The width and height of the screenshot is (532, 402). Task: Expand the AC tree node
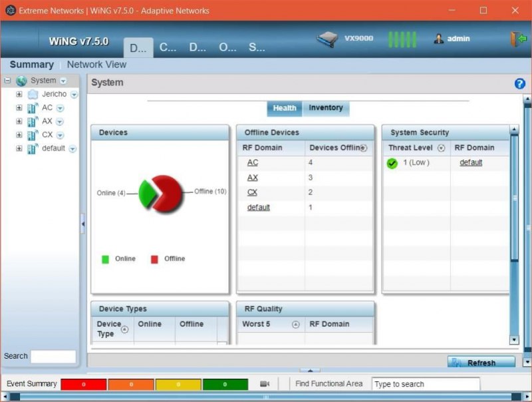(x=19, y=108)
